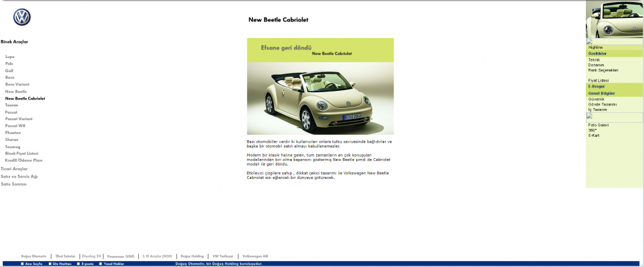
Task: Open the 360° view link
Action: [x=593, y=130]
